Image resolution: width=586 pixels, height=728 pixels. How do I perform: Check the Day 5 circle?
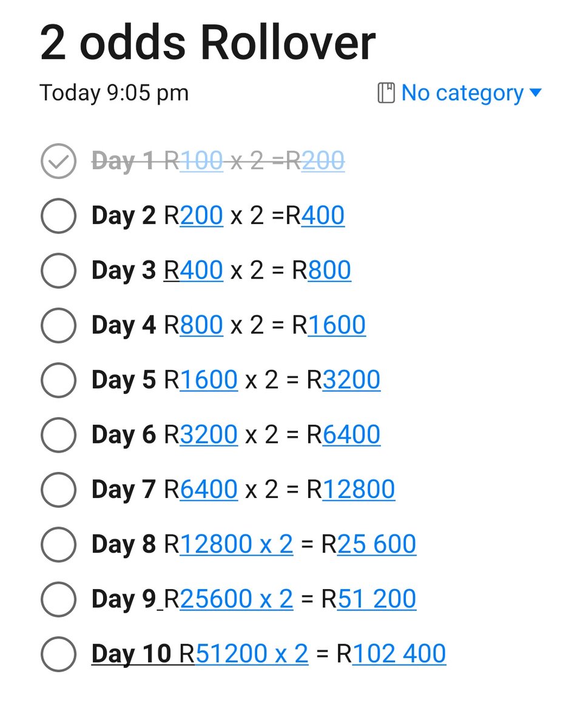(58, 380)
